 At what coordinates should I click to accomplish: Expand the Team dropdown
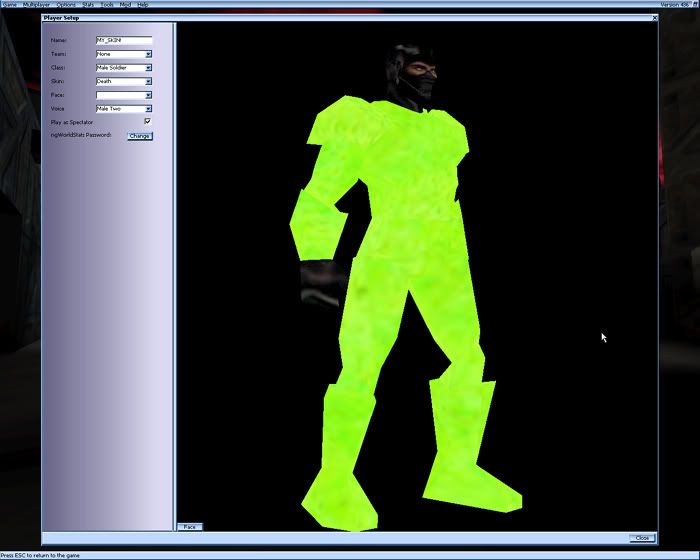148,54
